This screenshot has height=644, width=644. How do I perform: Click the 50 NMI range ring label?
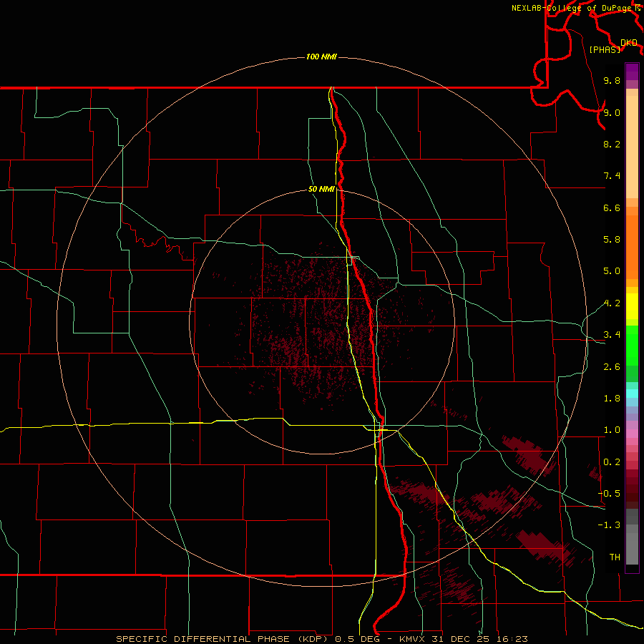[x=321, y=189]
